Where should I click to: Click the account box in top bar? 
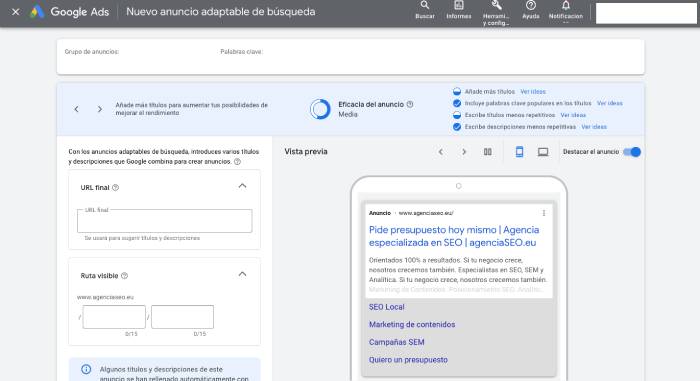[646, 13]
